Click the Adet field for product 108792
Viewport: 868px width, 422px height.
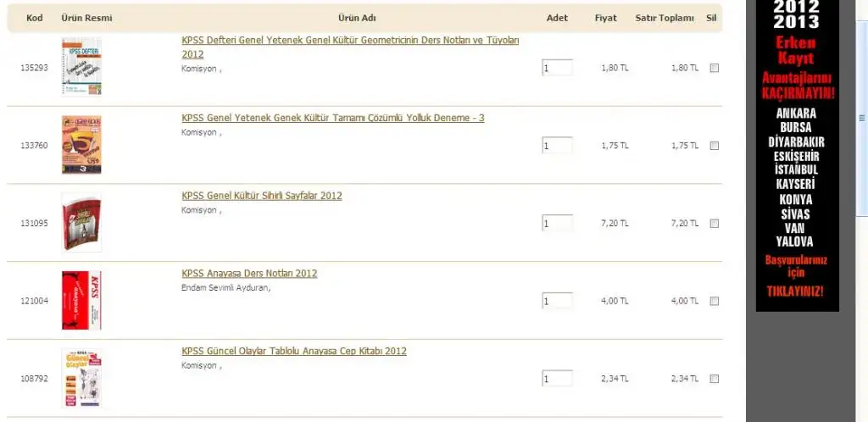coord(557,379)
